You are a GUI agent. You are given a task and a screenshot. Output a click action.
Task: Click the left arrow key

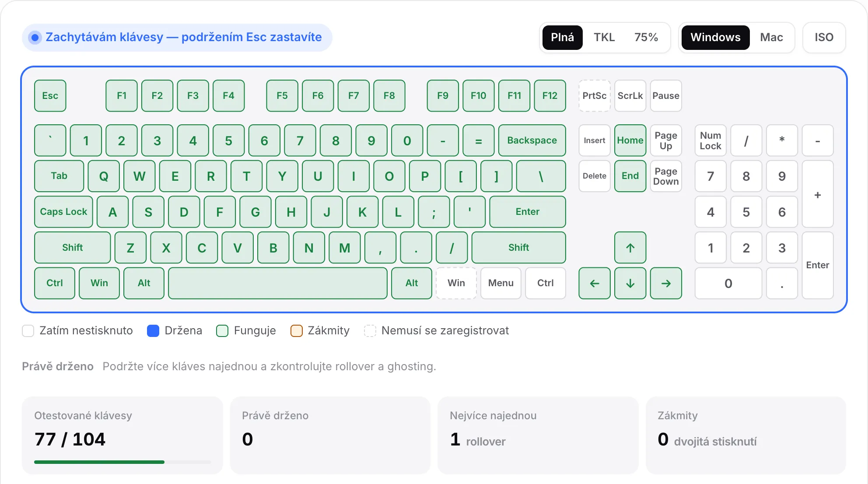594,283
